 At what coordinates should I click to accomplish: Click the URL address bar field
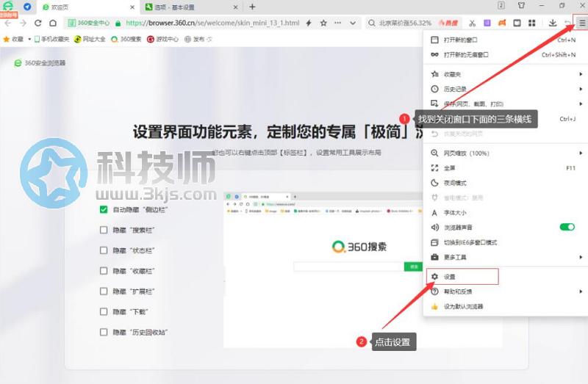click(x=220, y=23)
